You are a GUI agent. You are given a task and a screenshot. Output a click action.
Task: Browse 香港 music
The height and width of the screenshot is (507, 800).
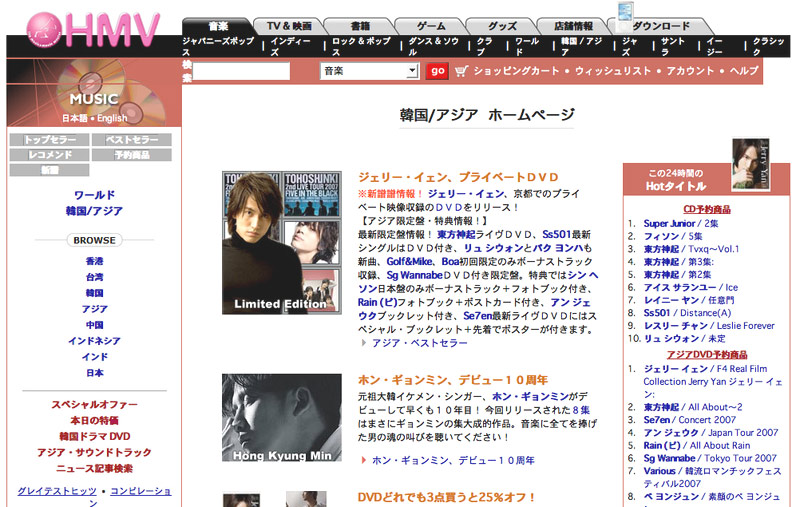[94, 261]
